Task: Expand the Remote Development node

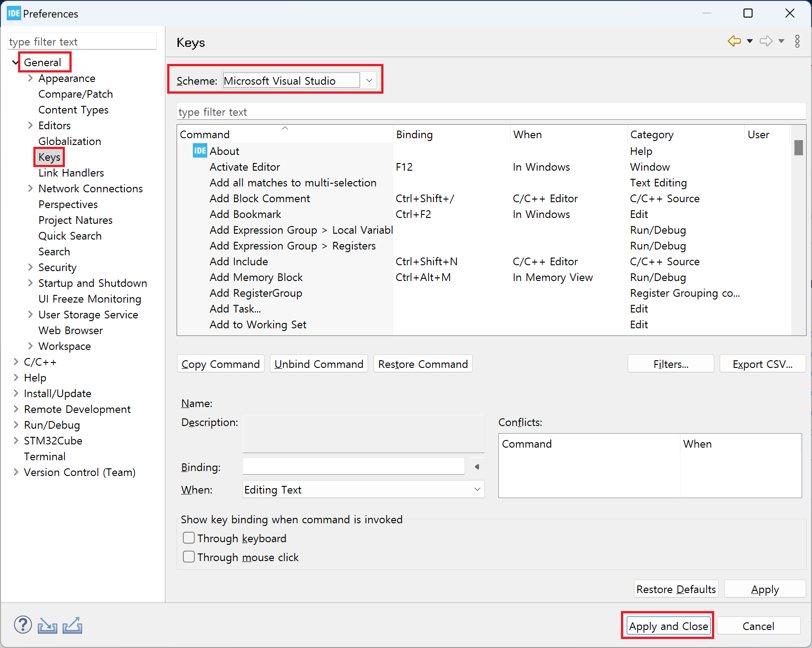Action: 16,409
